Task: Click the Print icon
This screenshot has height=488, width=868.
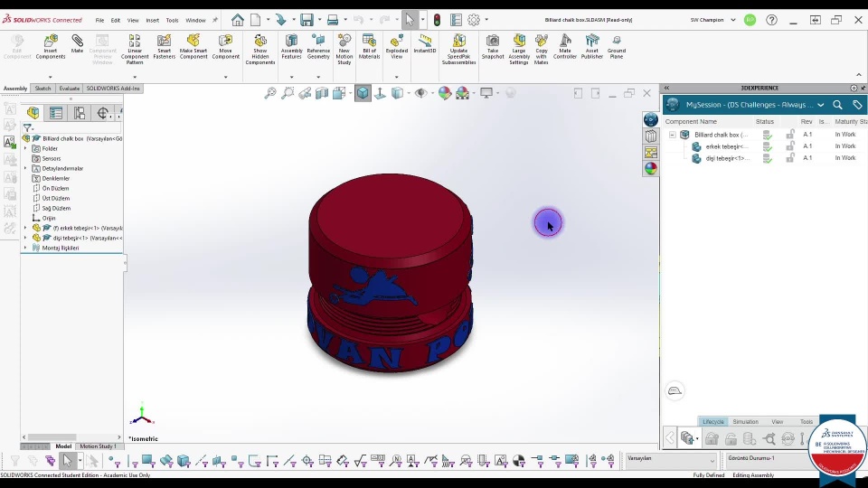Action: (333, 20)
